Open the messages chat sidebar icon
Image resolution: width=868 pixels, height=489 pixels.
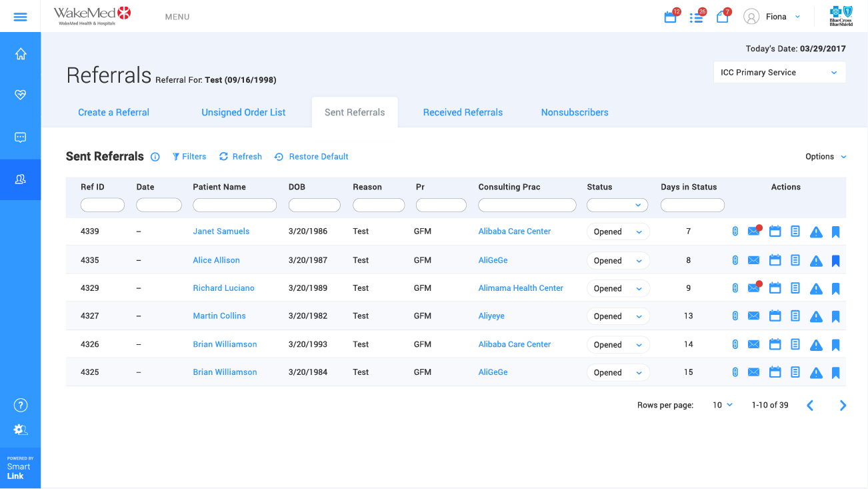[21, 137]
